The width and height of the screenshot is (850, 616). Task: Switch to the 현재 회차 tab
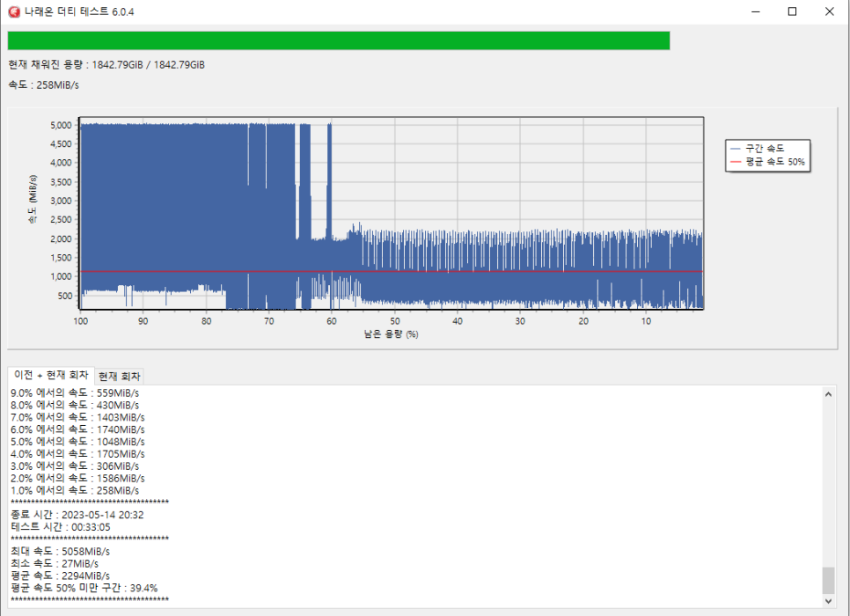click(120, 377)
